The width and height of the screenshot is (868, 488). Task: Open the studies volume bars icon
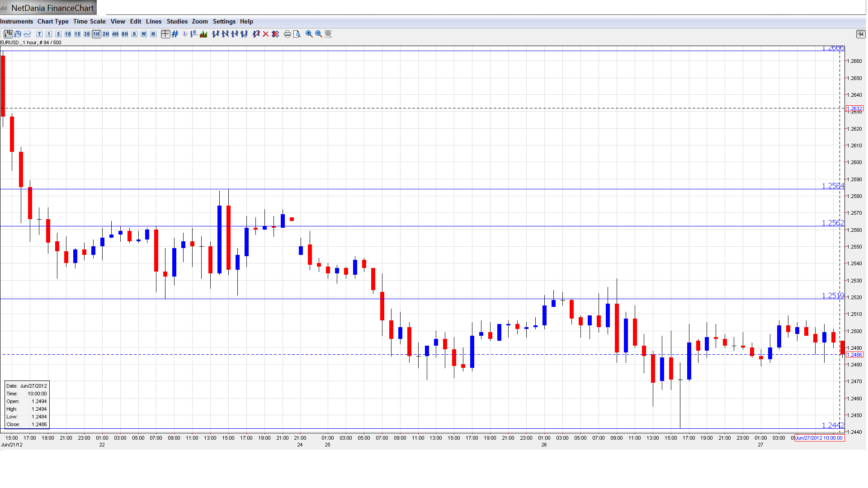pos(203,34)
